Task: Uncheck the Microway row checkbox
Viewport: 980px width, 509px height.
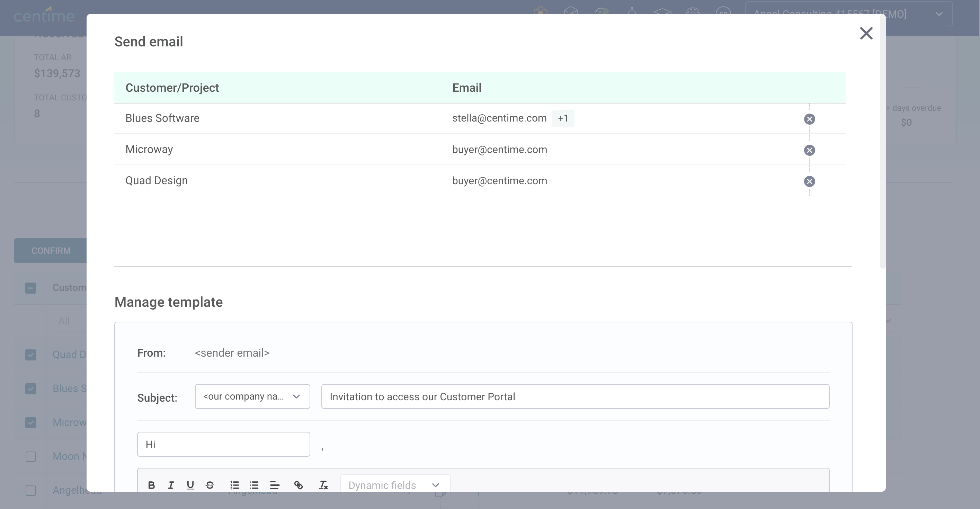Action: (31, 423)
